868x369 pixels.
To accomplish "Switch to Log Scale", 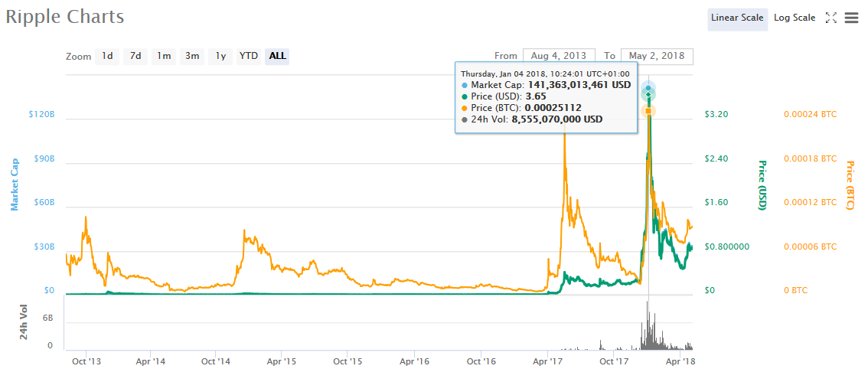I will click(795, 18).
